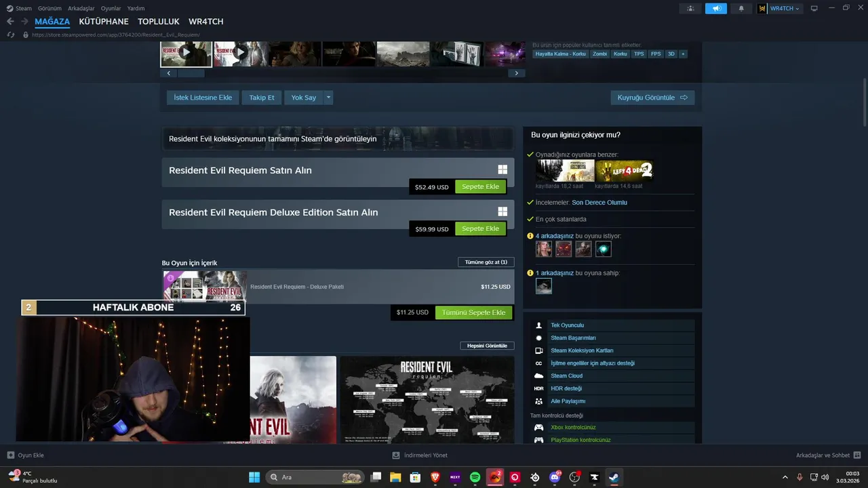Screen dimensions: 868x488
Task: Click the Steam logo in the menu bar
Action: tap(9, 8)
